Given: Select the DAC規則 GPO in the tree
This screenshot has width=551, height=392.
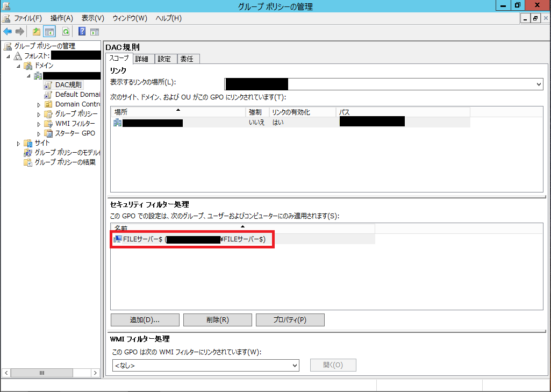Looking at the screenshot, I should [68, 85].
